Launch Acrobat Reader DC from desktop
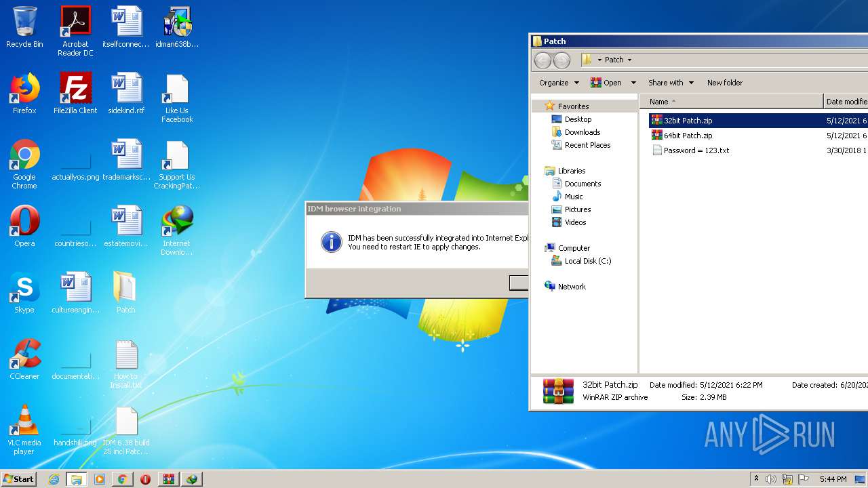 [75, 31]
